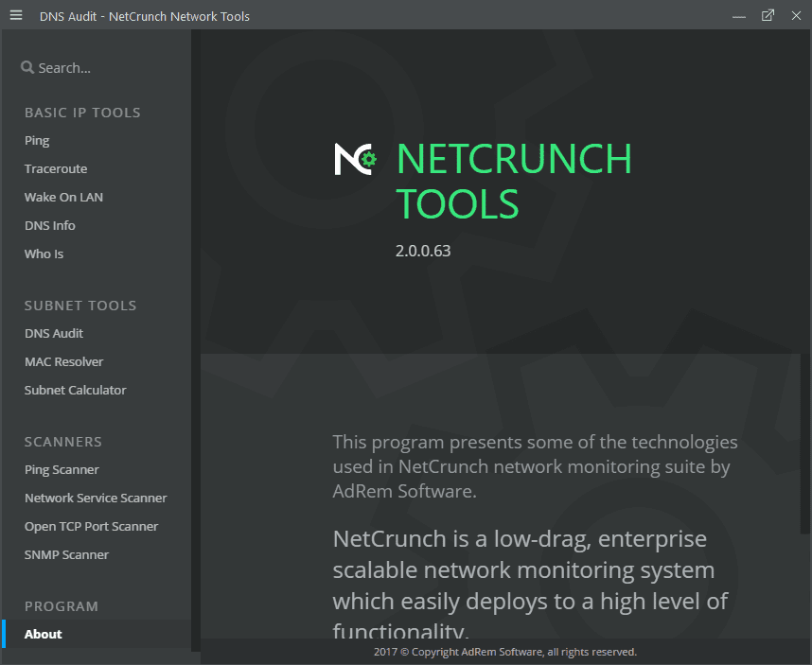The width and height of the screenshot is (812, 665).
Task: Launch the Ping Scanner
Action: [x=62, y=470]
